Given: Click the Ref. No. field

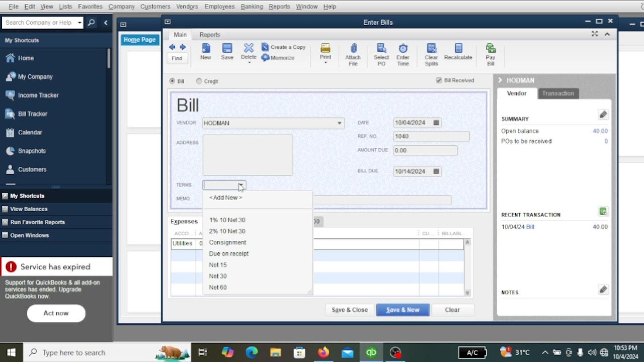Looking at the screenshot, I should 431,136.
